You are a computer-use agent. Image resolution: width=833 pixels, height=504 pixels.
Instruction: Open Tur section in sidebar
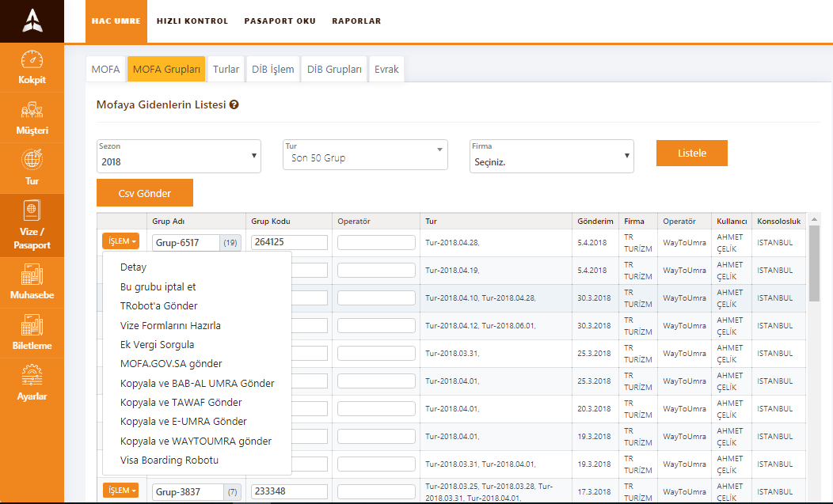pos(32,169)
